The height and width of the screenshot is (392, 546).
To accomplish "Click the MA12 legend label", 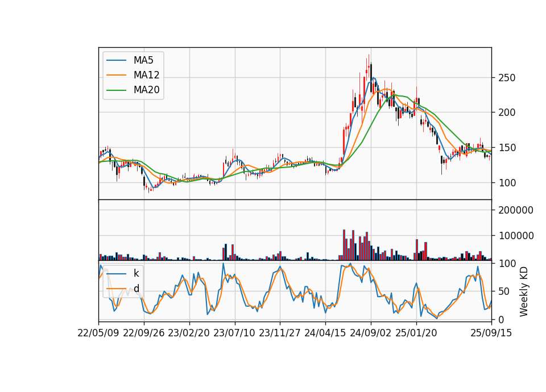I will [x=146, y=75].
